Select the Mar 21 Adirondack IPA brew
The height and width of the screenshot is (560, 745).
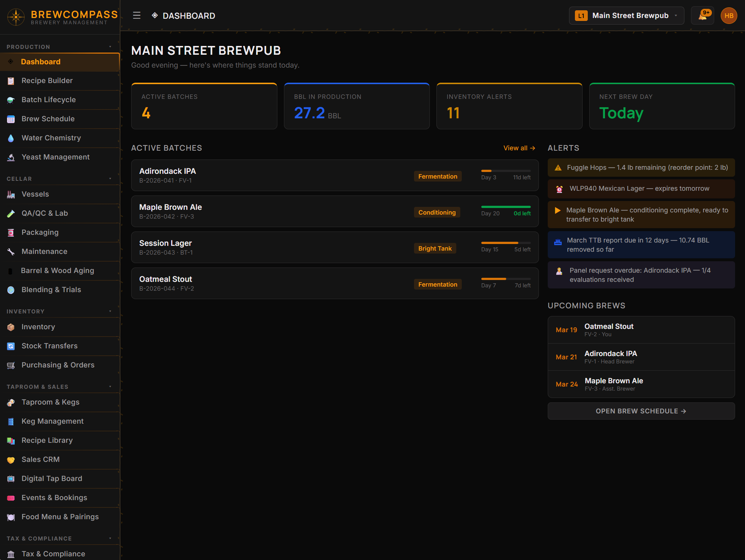(641, 357)
